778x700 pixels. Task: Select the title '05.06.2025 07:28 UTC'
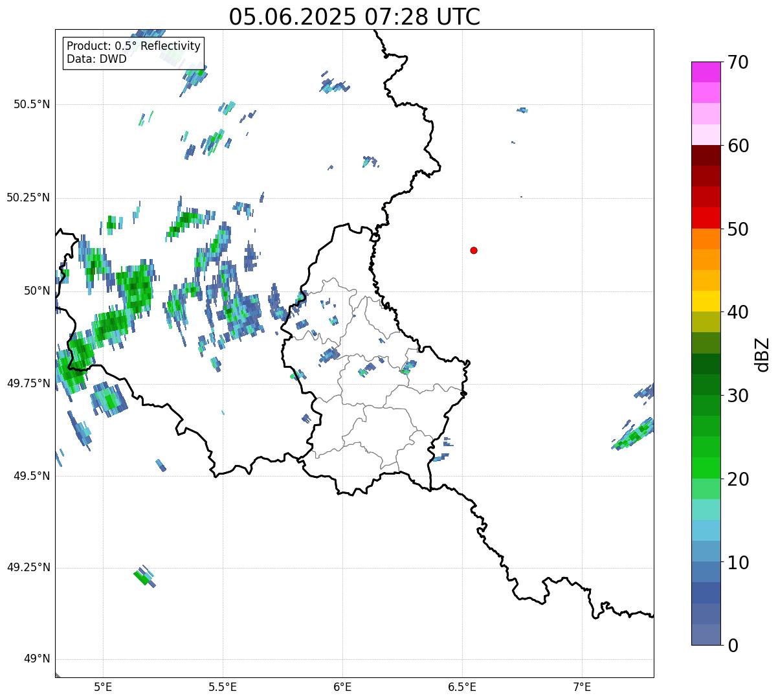click(355, 17)
